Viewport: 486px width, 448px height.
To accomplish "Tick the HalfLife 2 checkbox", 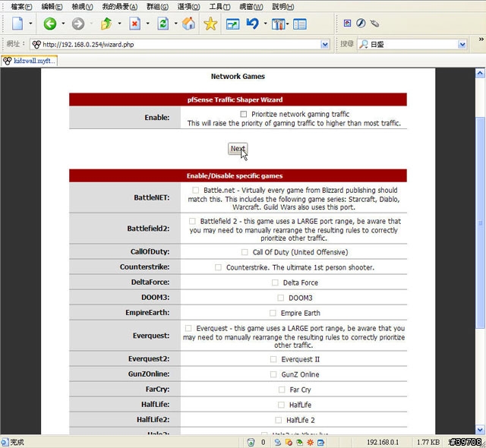I will [279, 419].
